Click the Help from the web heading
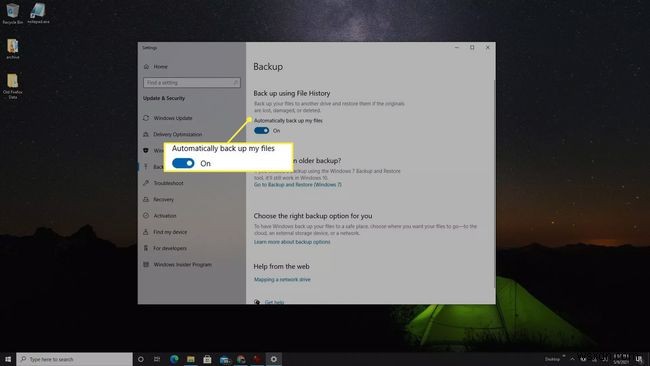 point(281,266)
